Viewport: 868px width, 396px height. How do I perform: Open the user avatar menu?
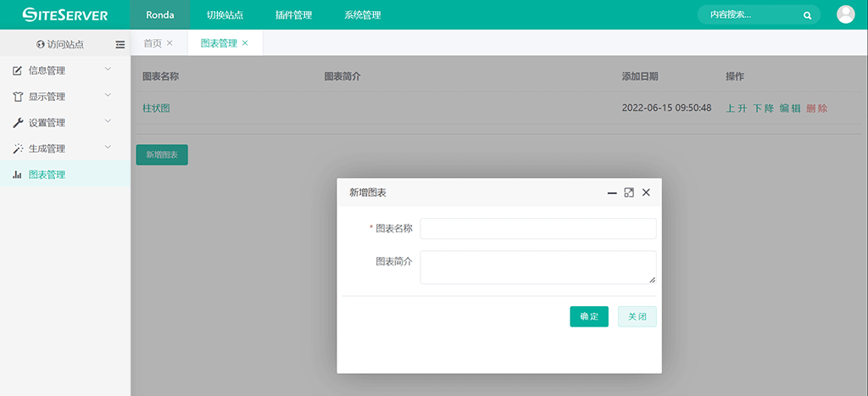[x=845, y=14]
